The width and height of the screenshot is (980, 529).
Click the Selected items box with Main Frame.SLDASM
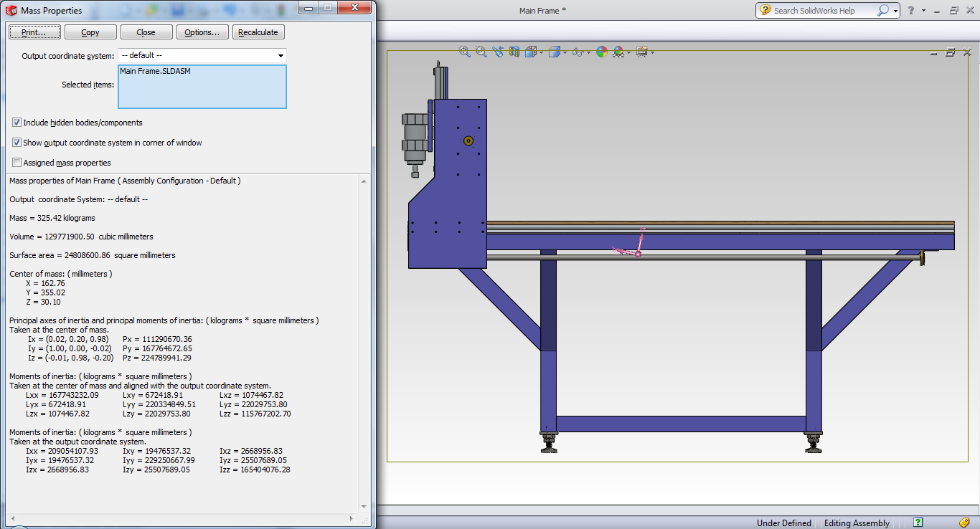[202, 87]
